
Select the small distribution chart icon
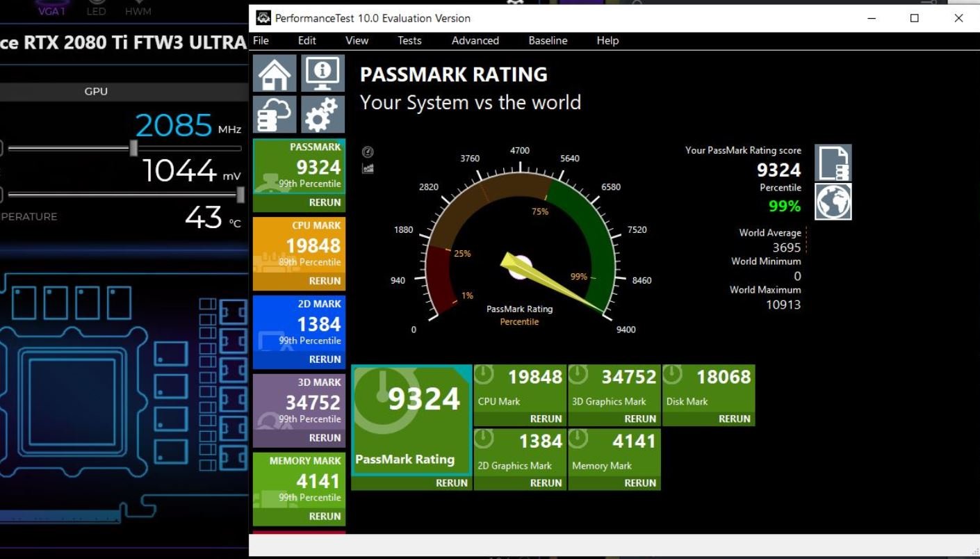pos(368,168)
